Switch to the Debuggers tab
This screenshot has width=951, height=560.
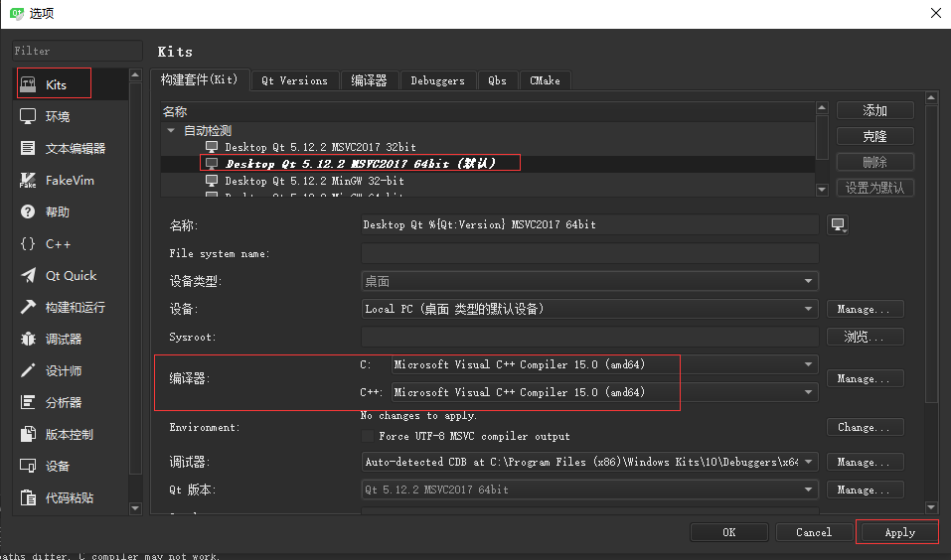(438, 80)
